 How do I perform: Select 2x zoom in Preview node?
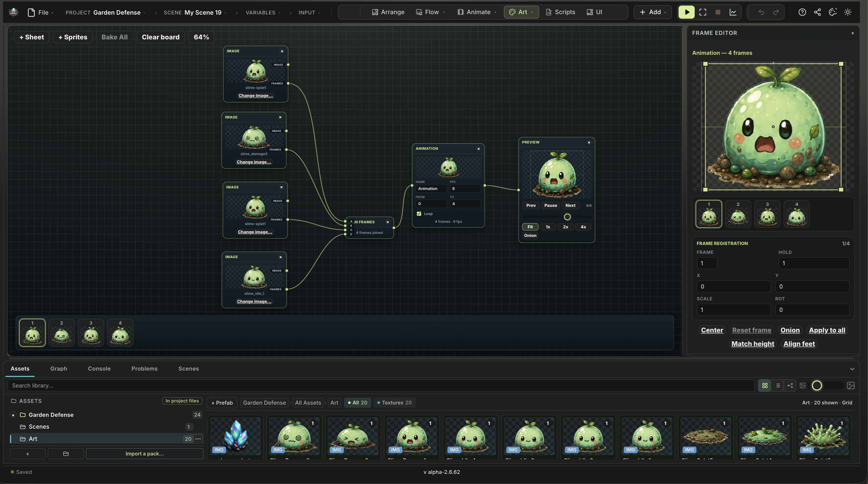tap(565, 227)
